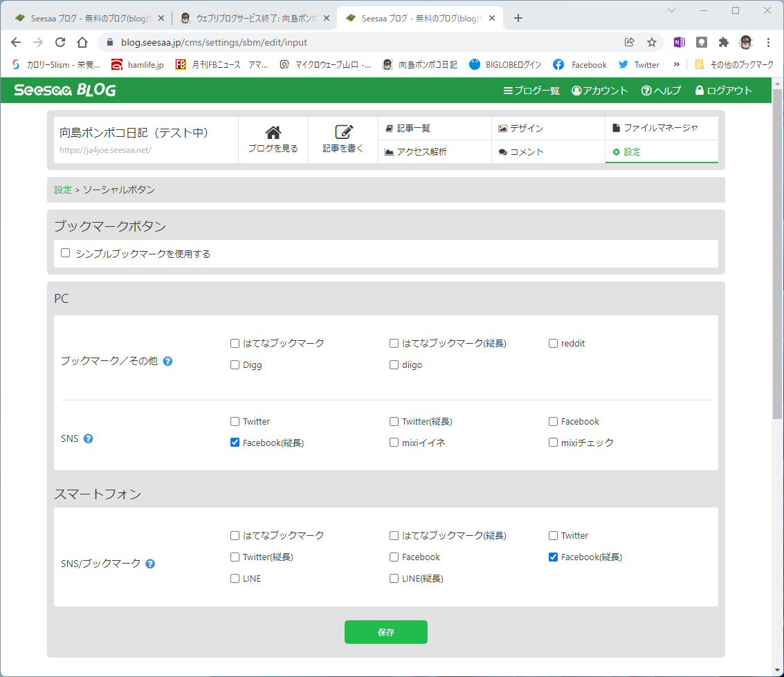
Task: Open ブログ一覧 in the header
Action: tap(531, 91)
